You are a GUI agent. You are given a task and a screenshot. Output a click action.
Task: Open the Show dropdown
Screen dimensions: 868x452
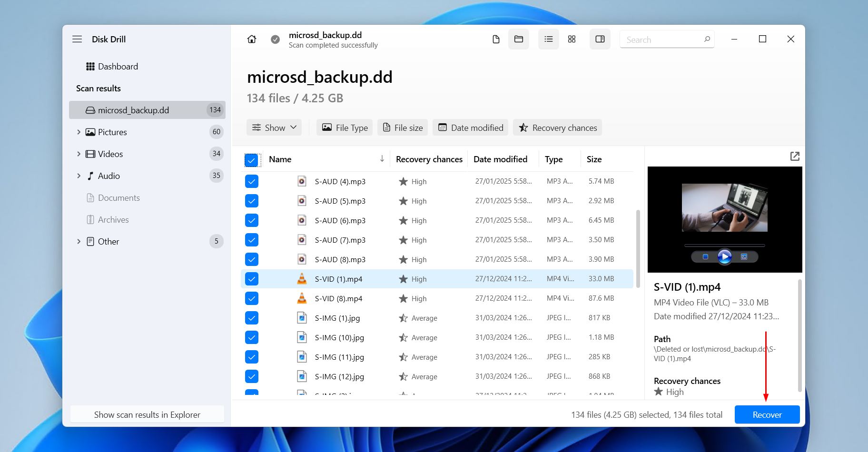(274, 127)
